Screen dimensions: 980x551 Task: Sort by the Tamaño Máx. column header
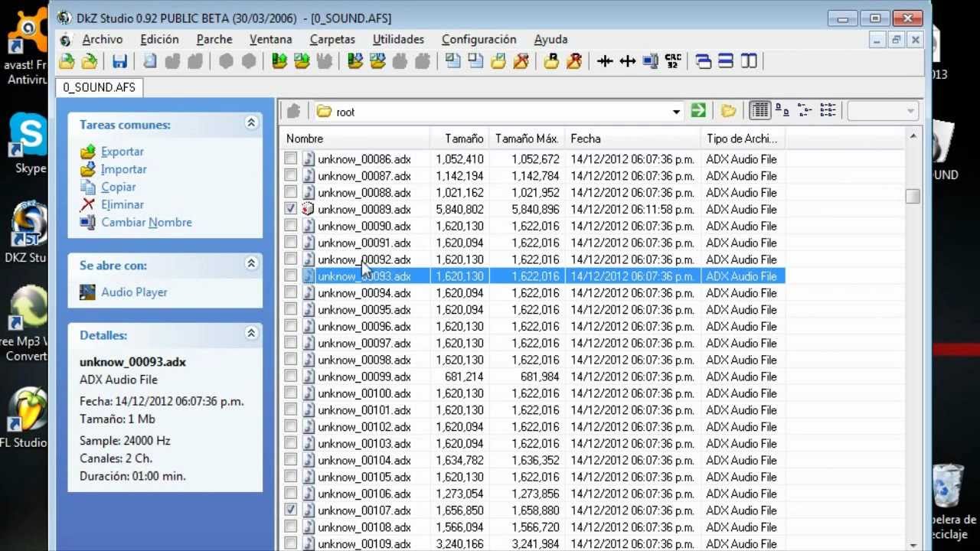pyautogui.click(x=527, y=139)
